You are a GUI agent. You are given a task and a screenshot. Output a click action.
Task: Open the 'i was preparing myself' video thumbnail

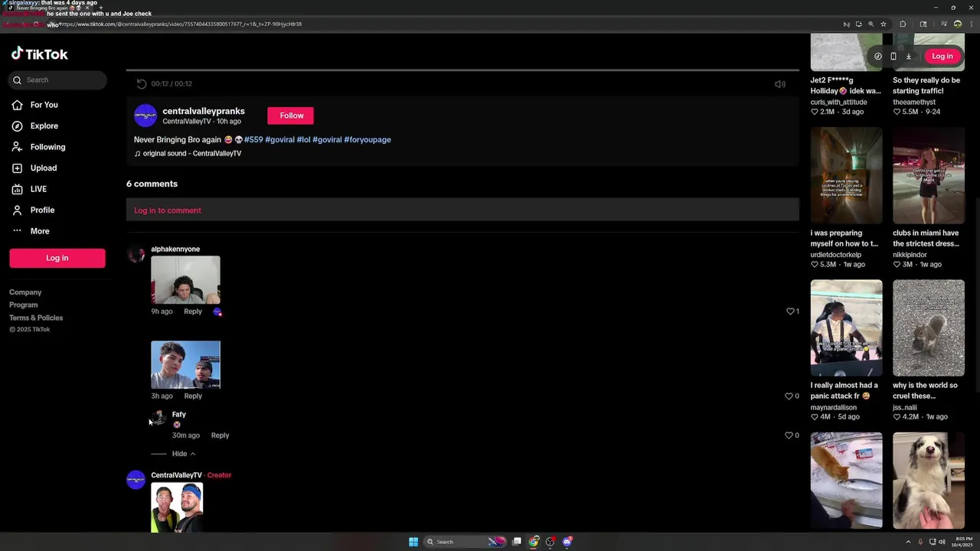pyautogui.click(x=847, y=175)
